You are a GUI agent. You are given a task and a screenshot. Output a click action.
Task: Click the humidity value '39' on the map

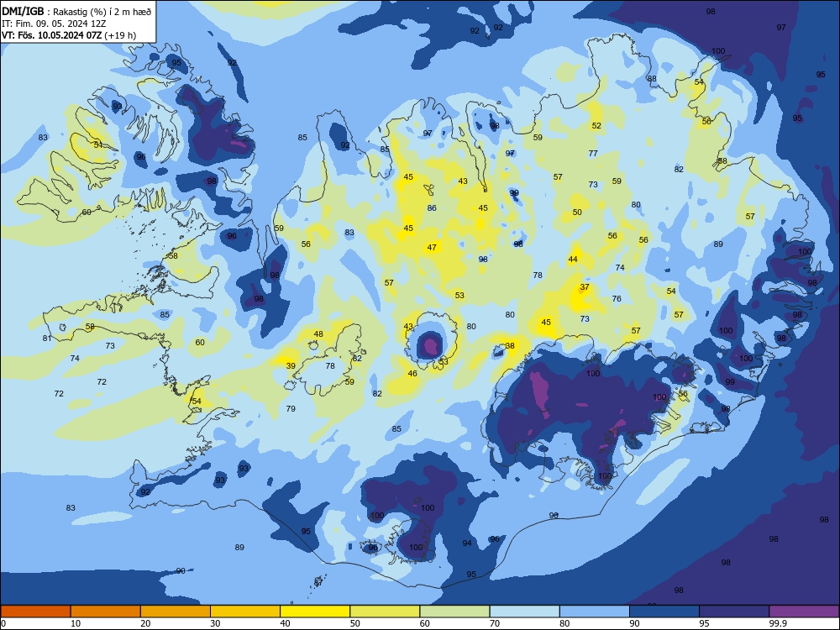(x=291, y=366)
